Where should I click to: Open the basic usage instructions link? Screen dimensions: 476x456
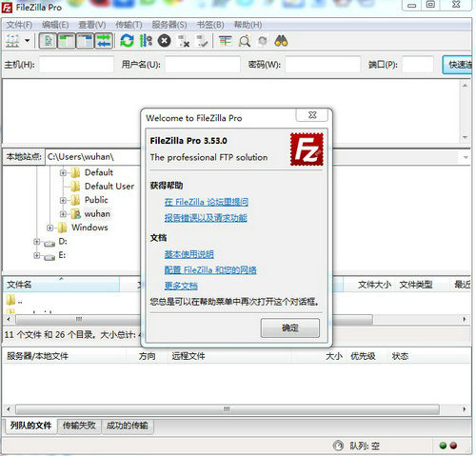coord(188,254)
